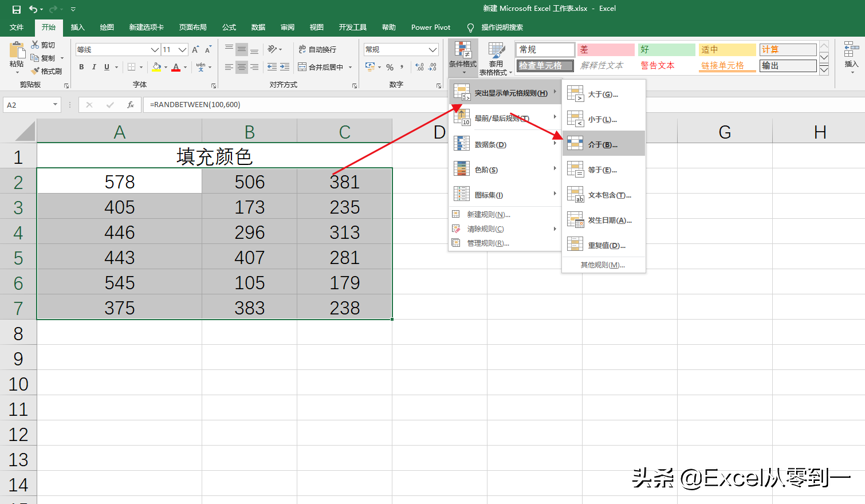865x504 pixels.
Task: Toggle bottom align
Action: point(254,50)
